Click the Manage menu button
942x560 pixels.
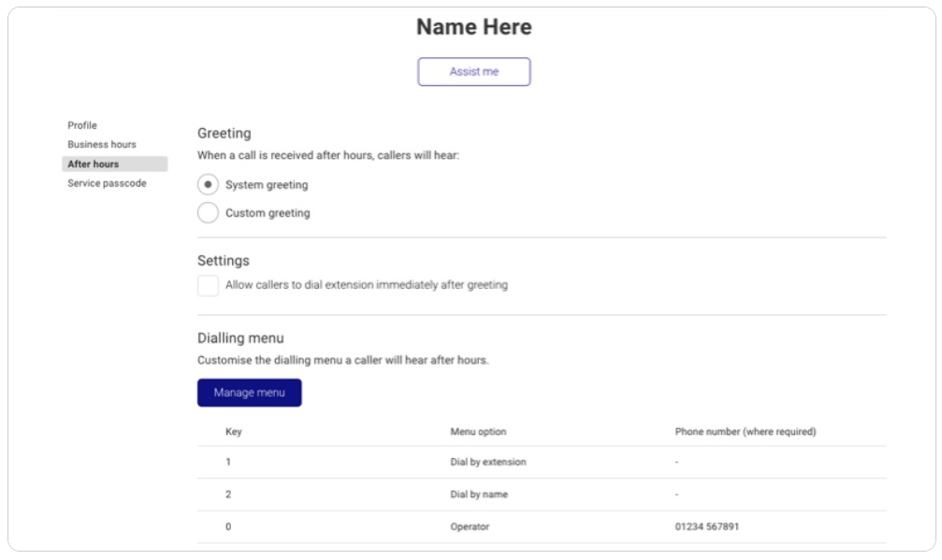(x=250, y=393)
